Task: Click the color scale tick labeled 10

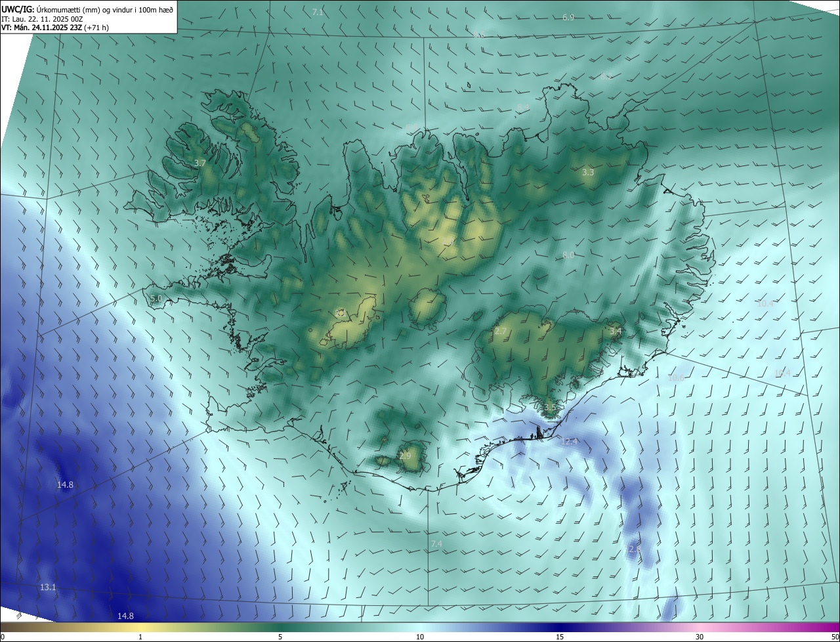Action: (x=420, y=637)
